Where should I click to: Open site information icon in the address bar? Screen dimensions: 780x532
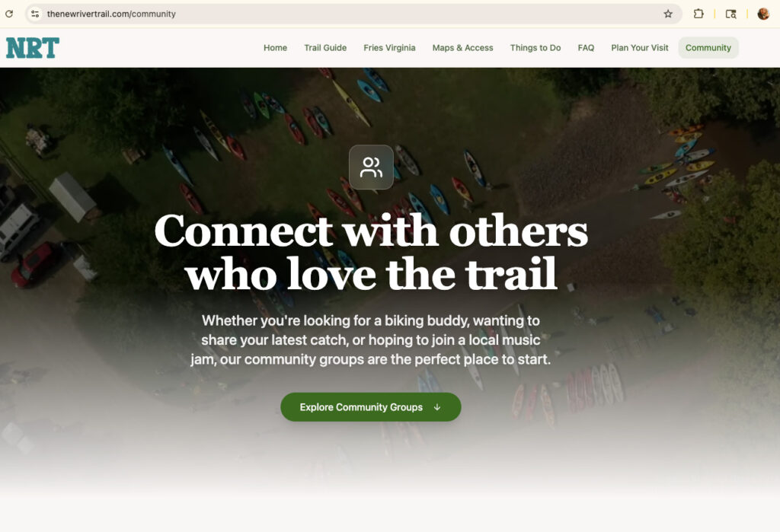coord(35,14)
